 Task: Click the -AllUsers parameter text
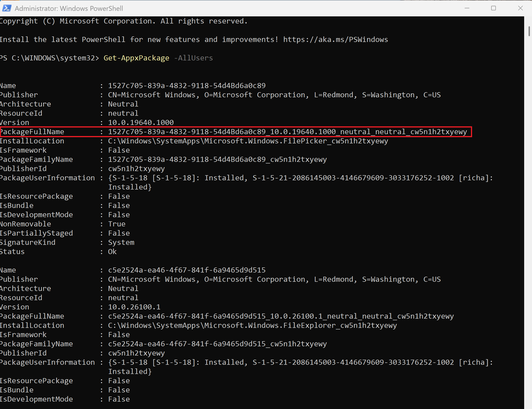[x=193, y=58]
